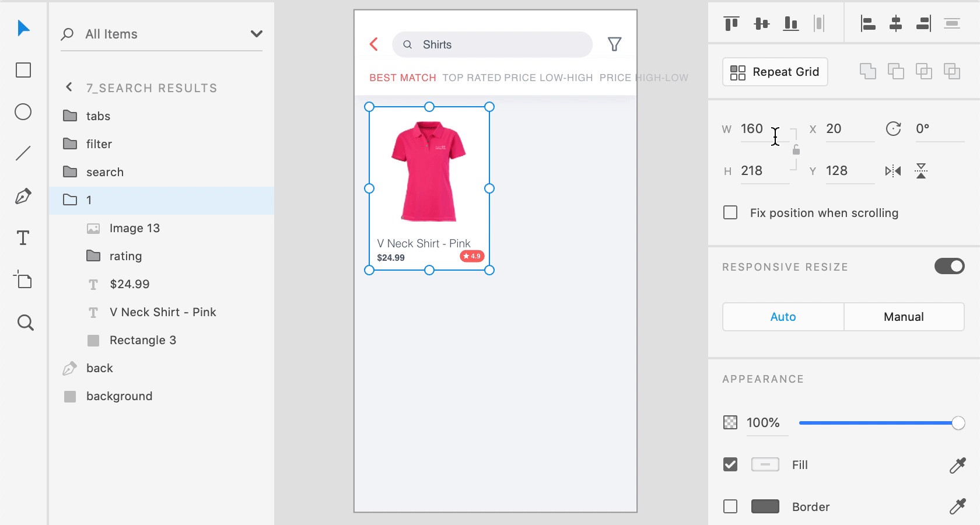Pick the Select arrow tool
The height and width of the screenshot is (525, 980).
coord(23,28)
